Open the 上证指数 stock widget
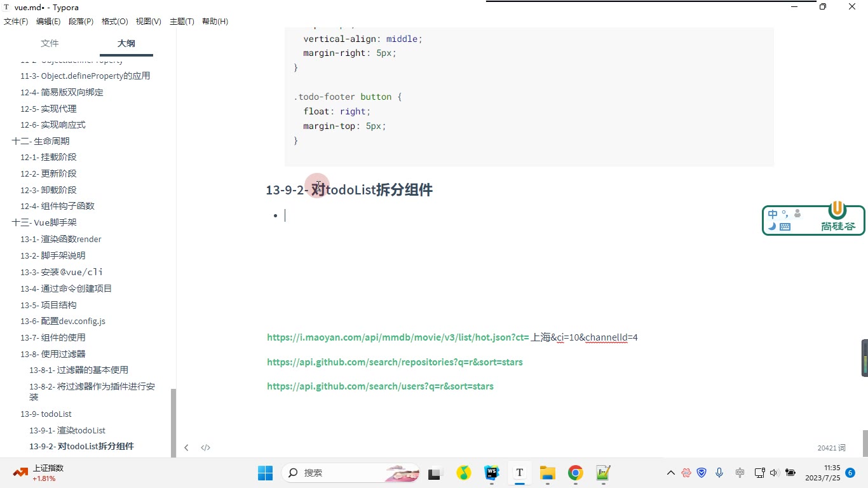 pyautogui.click(x=38, y=473)
